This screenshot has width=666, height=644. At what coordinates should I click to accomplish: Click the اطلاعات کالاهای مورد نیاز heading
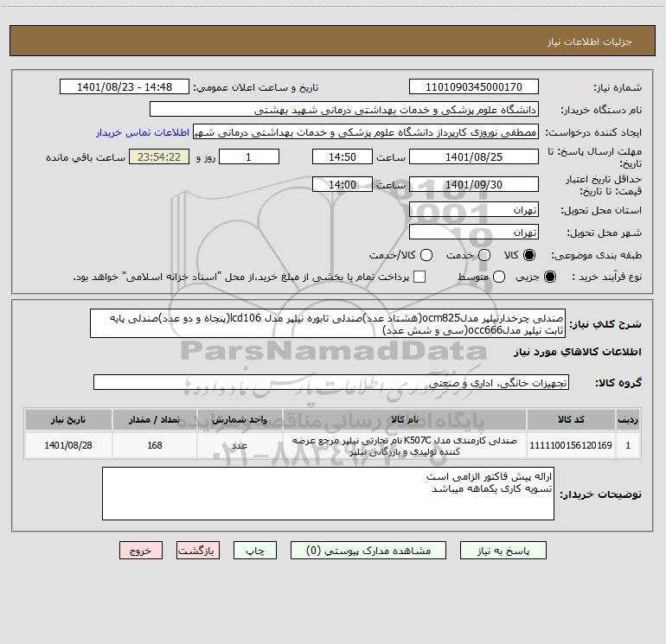[578, 352]
